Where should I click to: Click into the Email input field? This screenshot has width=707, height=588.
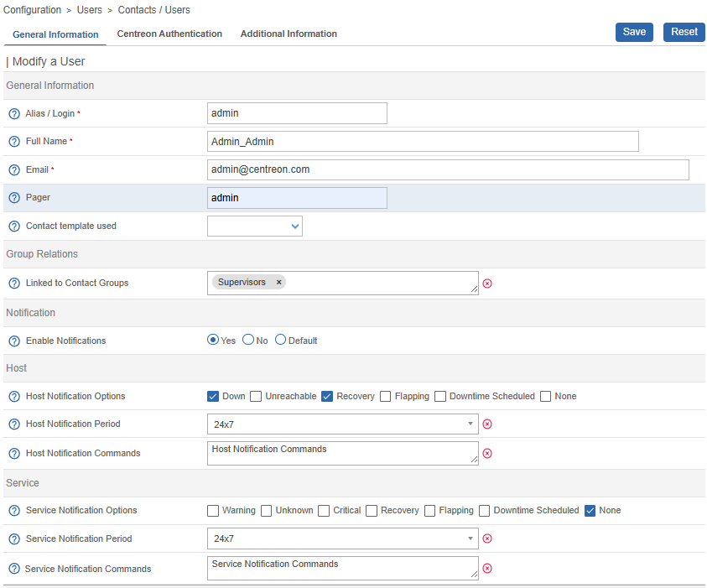click(x=448, y=169)
